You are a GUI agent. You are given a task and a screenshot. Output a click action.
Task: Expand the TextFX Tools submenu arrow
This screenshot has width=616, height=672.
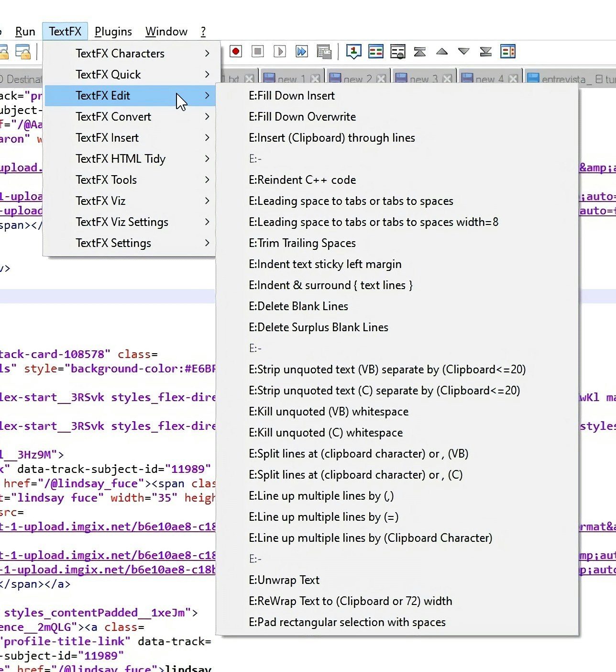(207, 179)
